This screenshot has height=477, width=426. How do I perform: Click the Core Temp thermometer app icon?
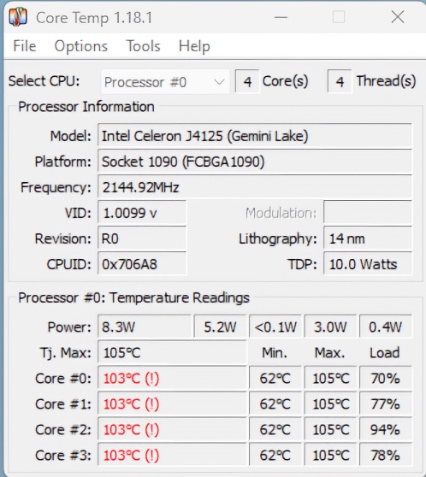point(18,17)
